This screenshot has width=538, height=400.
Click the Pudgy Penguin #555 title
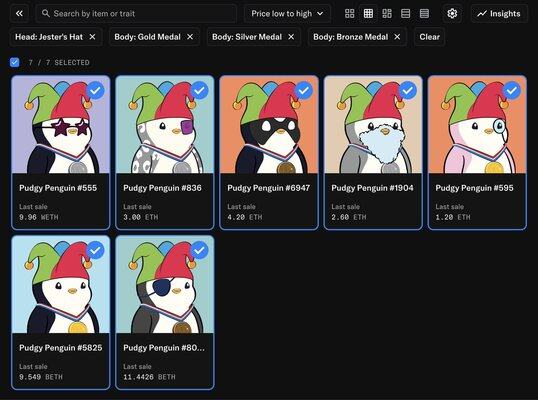coord(58,188)
